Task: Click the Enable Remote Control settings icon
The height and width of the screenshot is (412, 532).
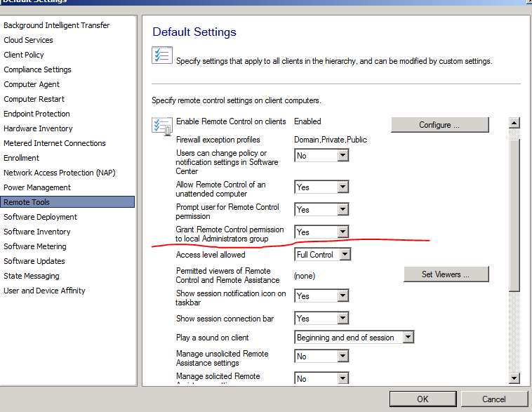Action: point(162,126)
